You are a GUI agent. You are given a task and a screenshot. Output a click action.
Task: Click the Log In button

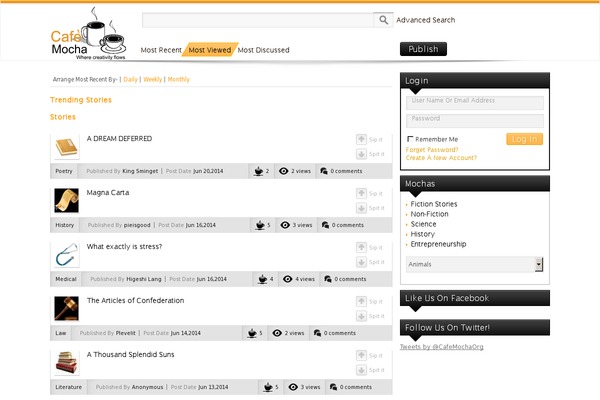[524, 139]
